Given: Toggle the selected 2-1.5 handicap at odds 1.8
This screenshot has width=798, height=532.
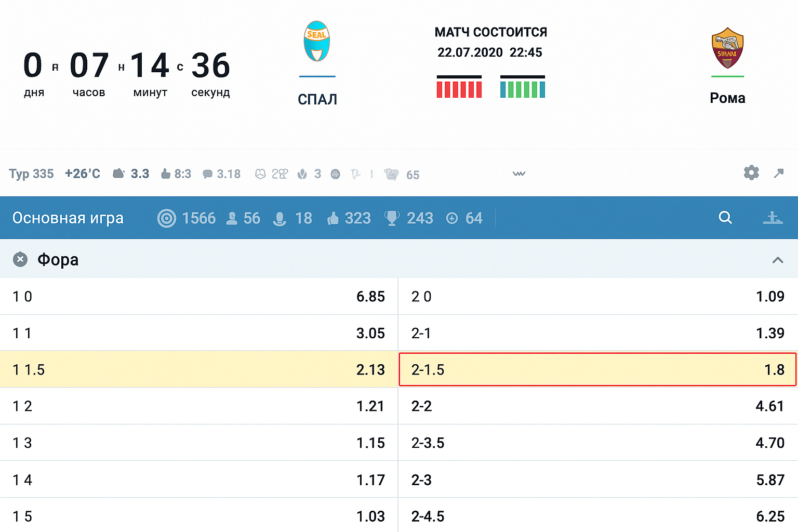Looking at the screenshot, I should (x=597, y=369).
